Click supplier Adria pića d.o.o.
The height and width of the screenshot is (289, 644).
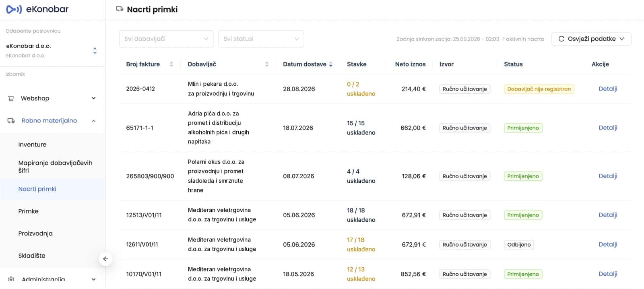[x=219, y=128]
